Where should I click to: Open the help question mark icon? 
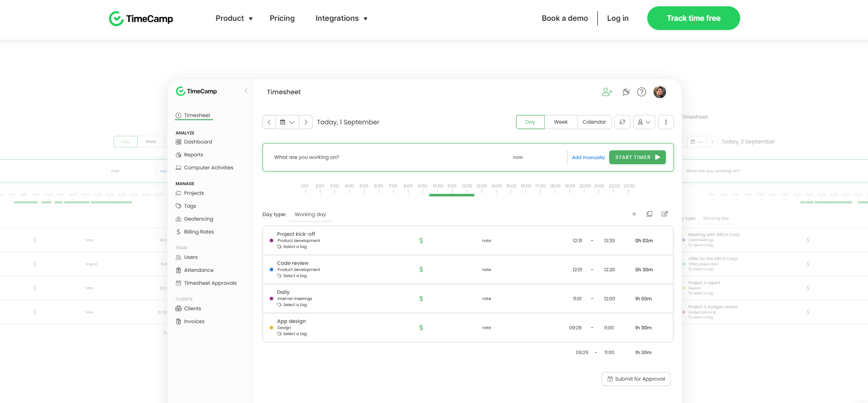(x=641, y=92)
